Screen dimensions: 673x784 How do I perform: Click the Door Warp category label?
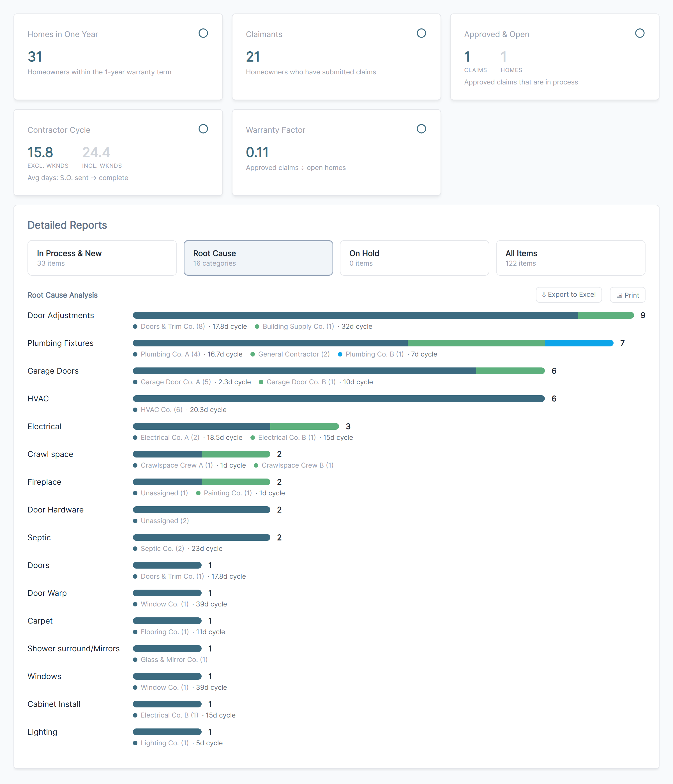tap(47, 593)
